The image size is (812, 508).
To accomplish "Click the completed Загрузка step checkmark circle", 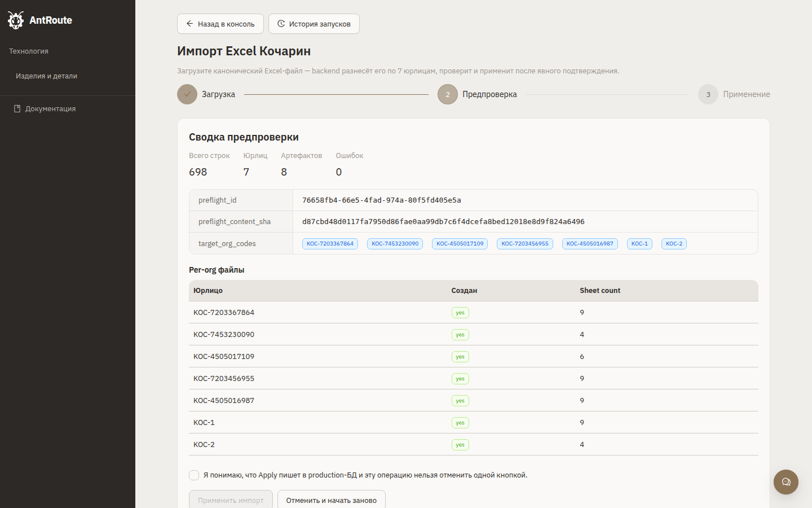I will pyautogui.click(x=187, y=94).
